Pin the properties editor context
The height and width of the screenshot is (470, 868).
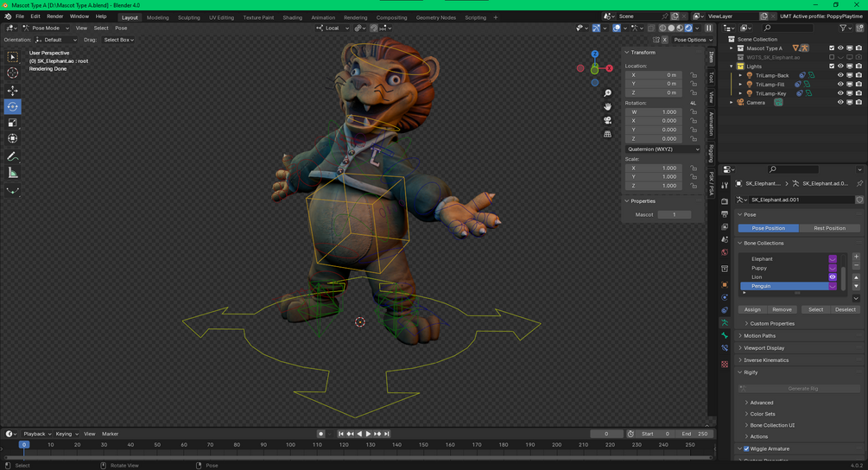(x=859, y=183)
